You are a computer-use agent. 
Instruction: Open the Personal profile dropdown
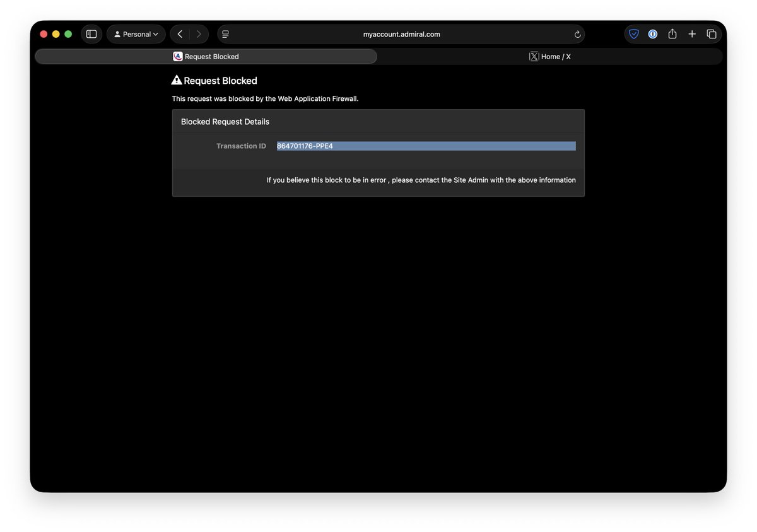point(136,34)
